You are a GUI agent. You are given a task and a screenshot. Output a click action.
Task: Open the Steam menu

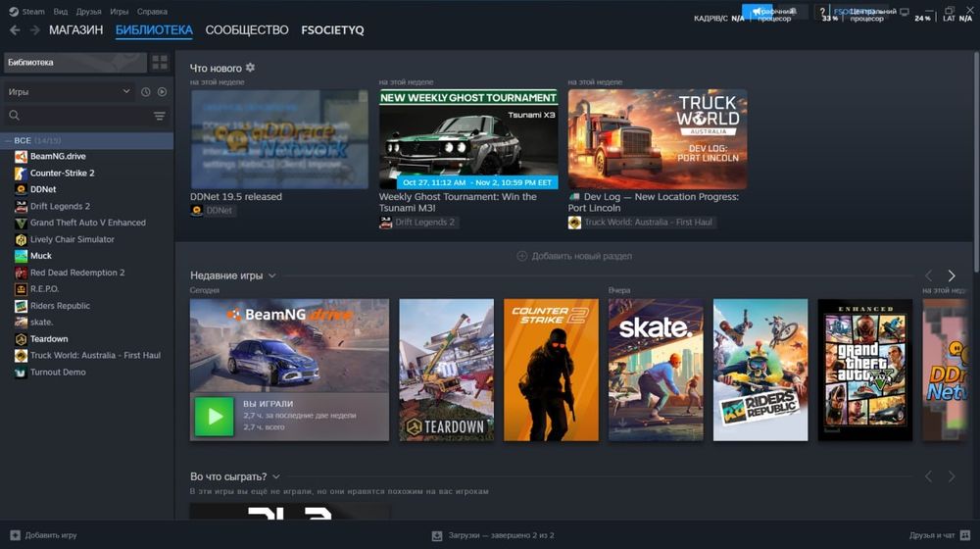click(x=33, y=11)
